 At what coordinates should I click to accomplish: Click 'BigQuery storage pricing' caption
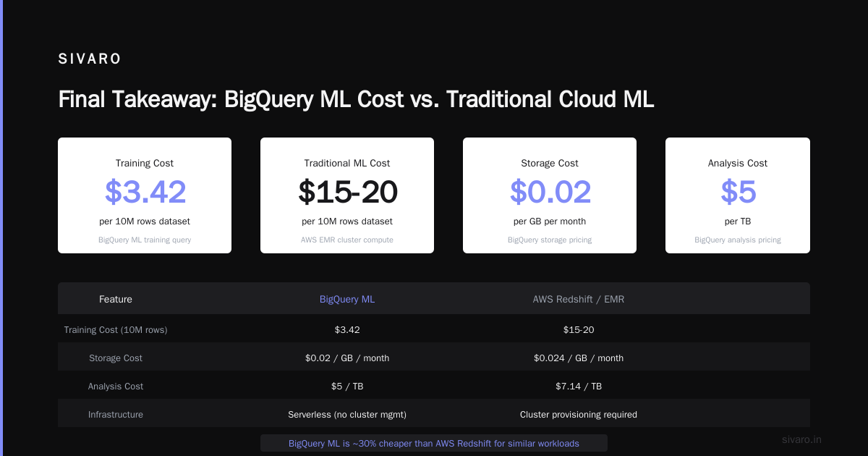tap(550, 240)
